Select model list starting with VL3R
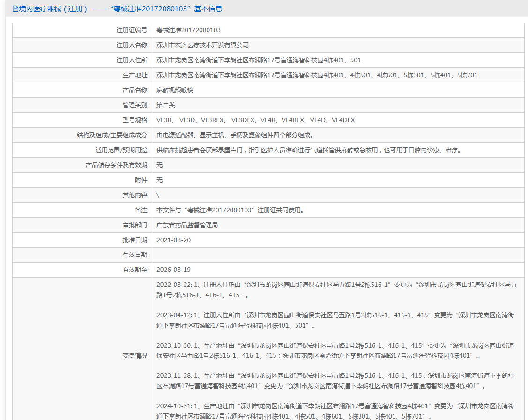This screenshot has height=420, width=528. pos(256,120)
